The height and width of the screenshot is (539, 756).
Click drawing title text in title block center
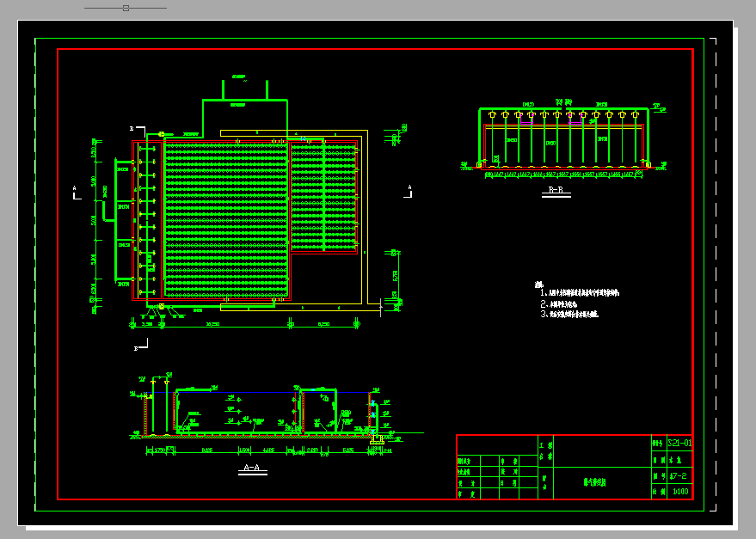(x=594, y=482)
